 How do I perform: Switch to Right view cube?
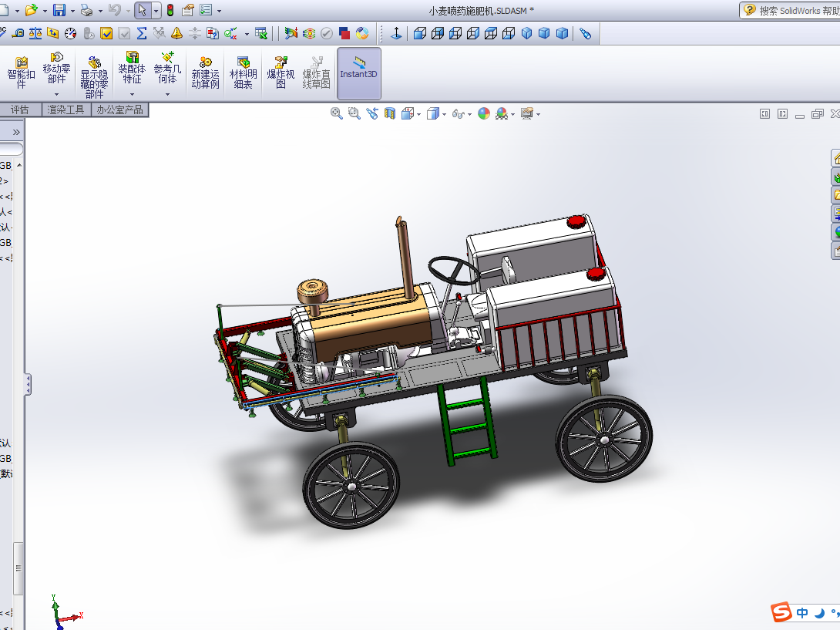point(473,34)
